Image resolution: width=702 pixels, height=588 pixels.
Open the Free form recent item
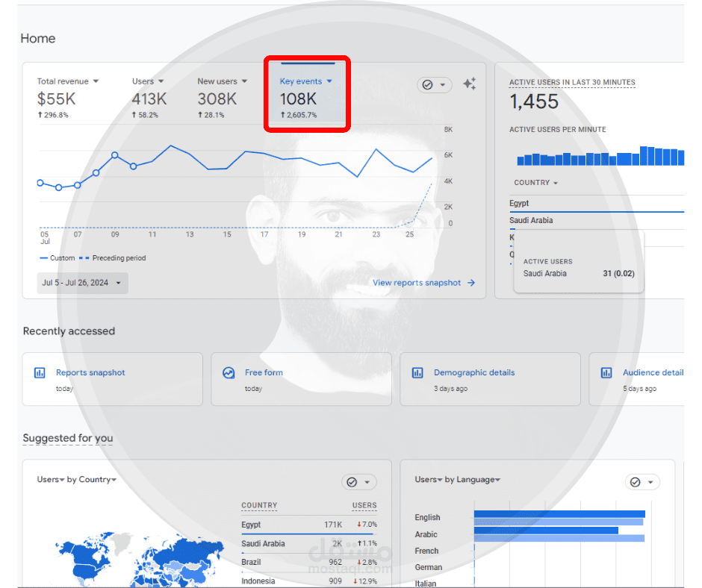pos(301,379)
